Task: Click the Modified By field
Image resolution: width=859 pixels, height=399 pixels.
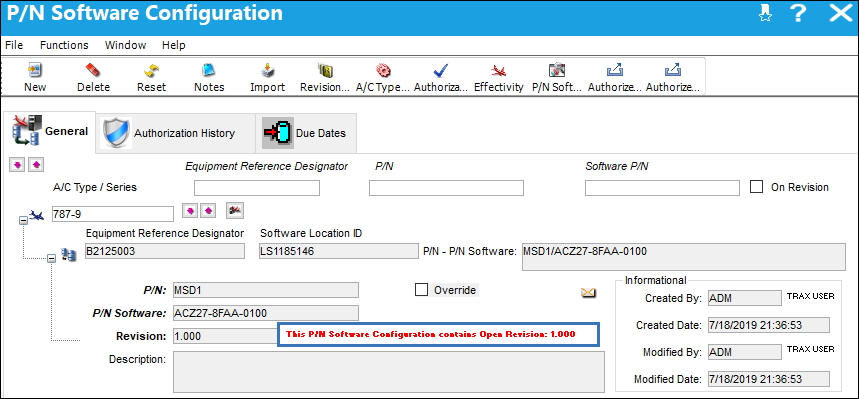Action: point(745,352)
